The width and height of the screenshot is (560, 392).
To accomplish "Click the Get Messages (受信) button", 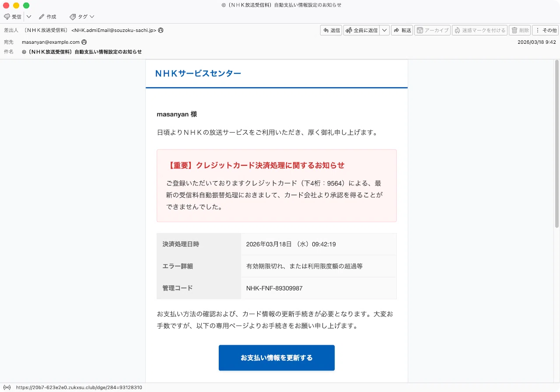I will coord(13,17).
